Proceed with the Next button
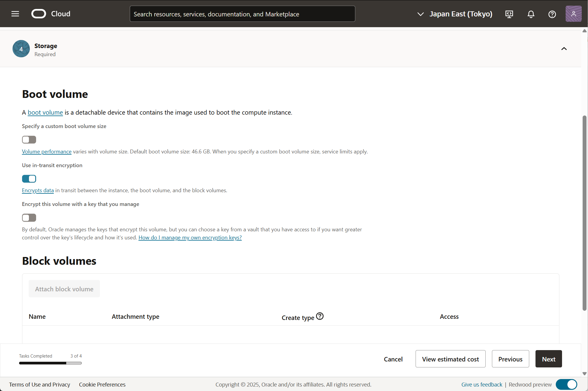This screenshot has height=391, width=588. point(549,359)
